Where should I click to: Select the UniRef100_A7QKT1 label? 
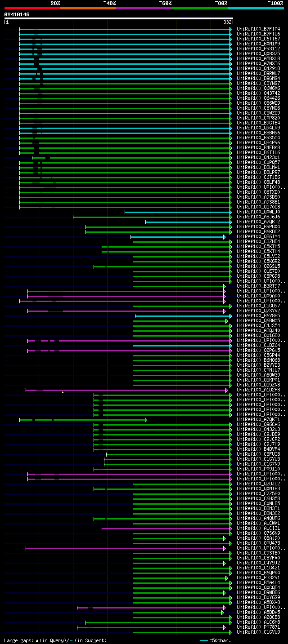tap(258, 419)
